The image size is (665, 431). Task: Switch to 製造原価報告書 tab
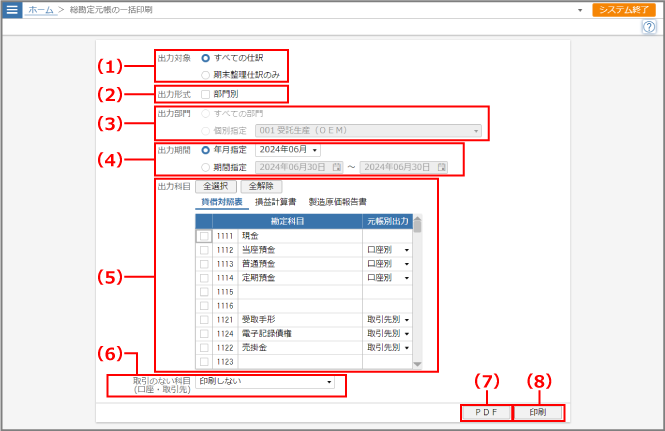(338, 202)
